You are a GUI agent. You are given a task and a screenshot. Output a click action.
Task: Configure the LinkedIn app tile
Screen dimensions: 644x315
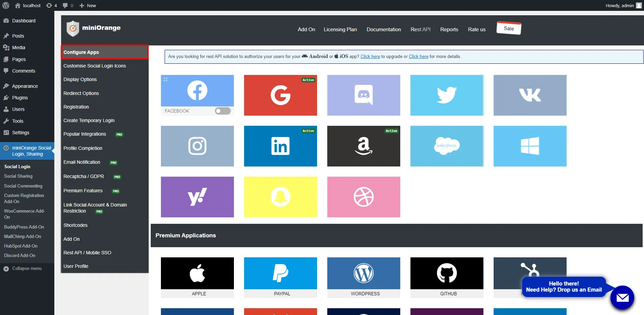(x=280, y=146)
